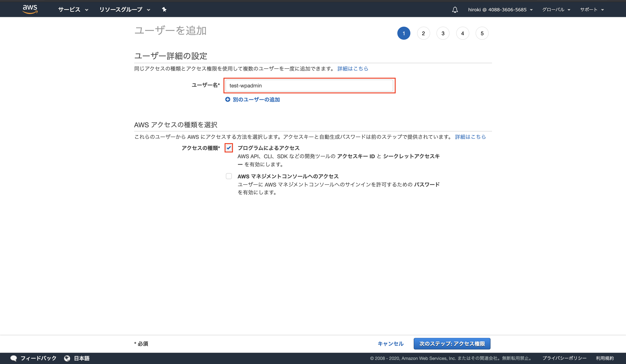Expand the リソースグループ dropdown
The image size is (626, 364).
125,10
